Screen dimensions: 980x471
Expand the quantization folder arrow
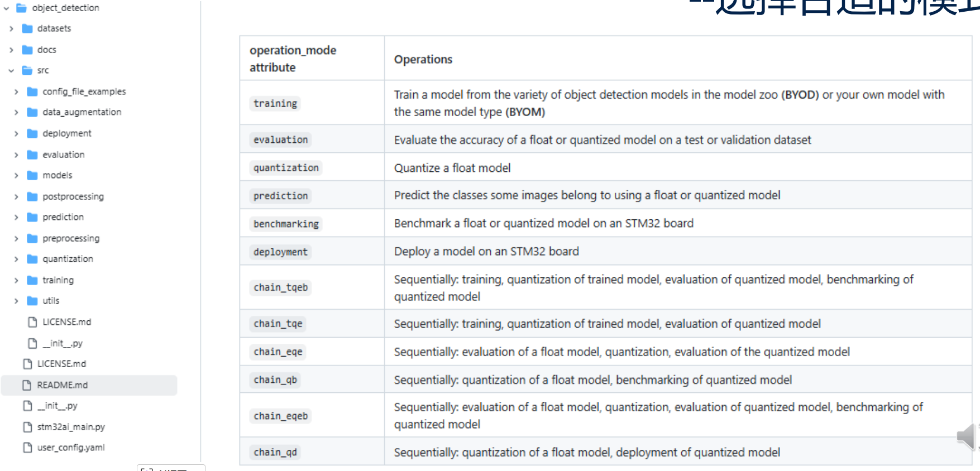pyautogui.click(x=16, y=259)
